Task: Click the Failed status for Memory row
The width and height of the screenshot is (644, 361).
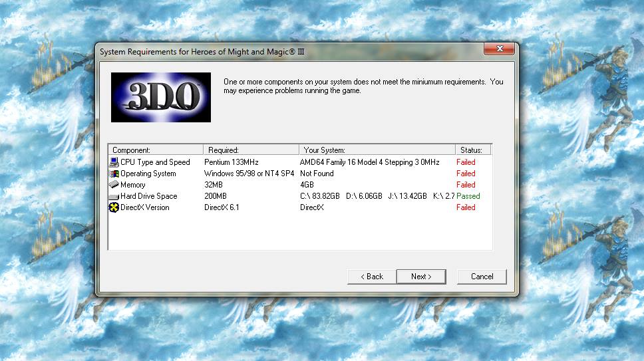Action: pyautogui.click(x=466, y=185)
